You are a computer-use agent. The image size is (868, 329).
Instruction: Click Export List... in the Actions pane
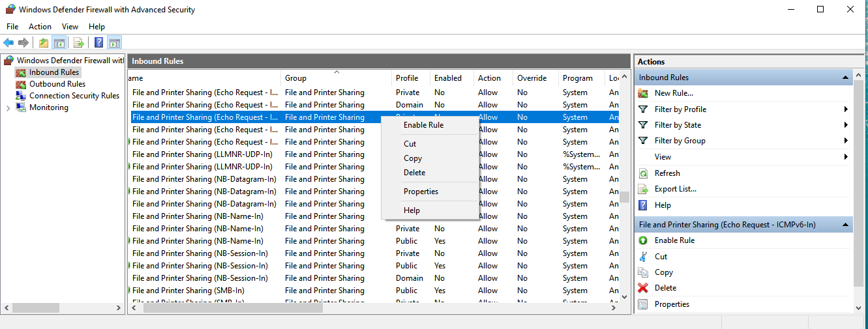pos(676,189)
